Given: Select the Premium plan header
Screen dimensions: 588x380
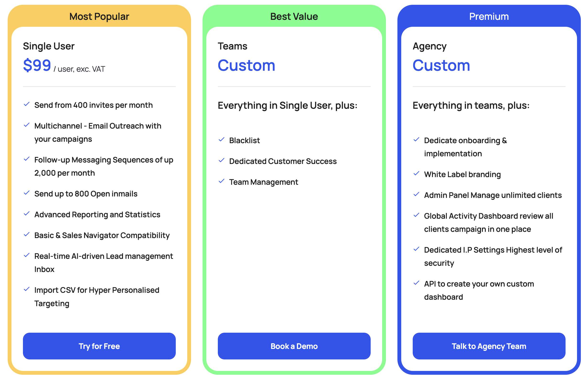Looking at the screenshot, I should pos(489,16).
